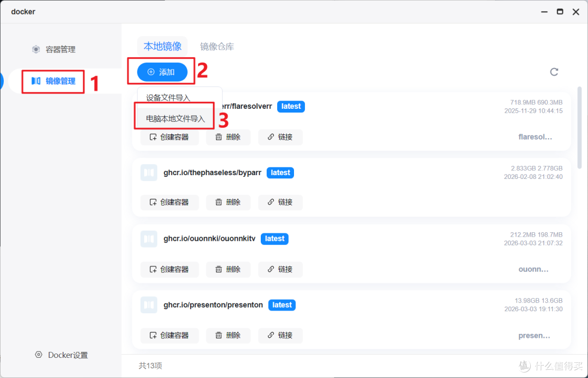The height and width of the screenshot is (378, 588).
Task: Select the ghcr.io/presenton/presenton image name
Action: click(x=213, y=305)
